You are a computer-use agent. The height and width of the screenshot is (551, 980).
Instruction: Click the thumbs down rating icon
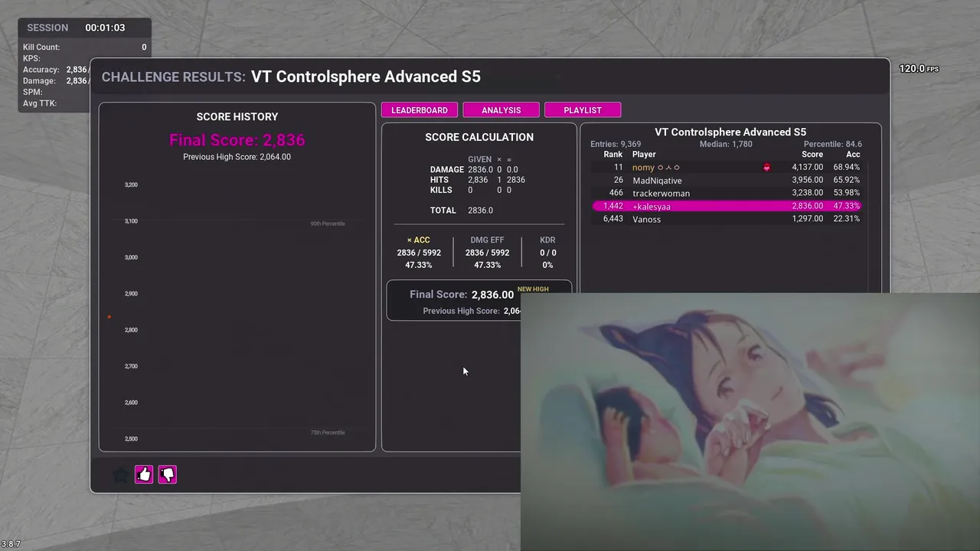[167, 474]
